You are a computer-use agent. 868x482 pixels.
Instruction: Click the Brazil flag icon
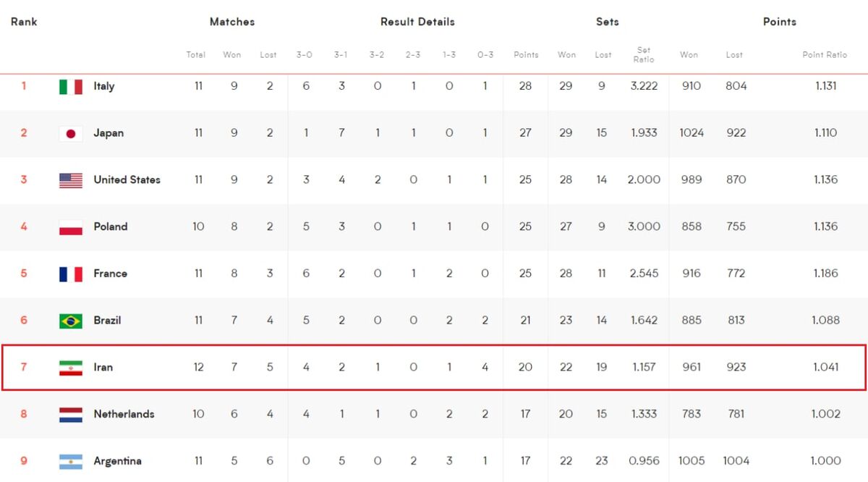coord(70,321)
